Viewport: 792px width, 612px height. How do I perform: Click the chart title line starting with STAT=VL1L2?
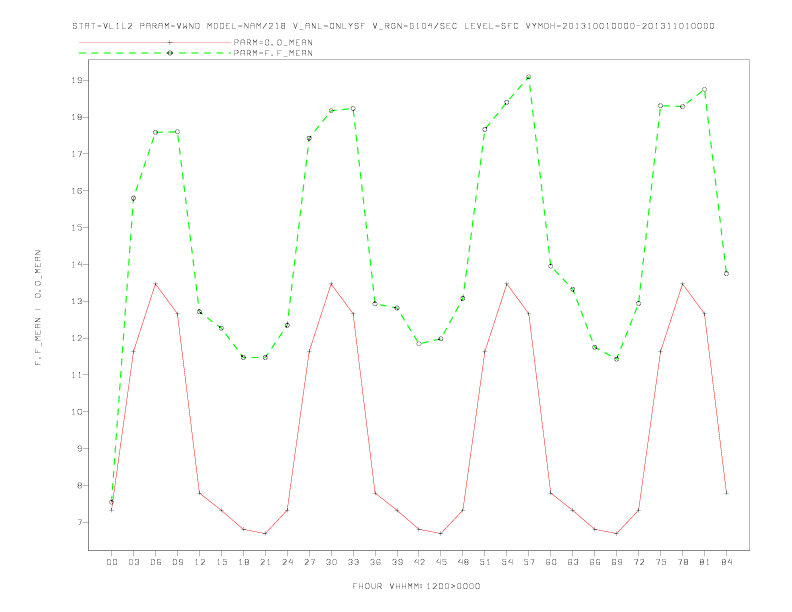tap(393, 26)
